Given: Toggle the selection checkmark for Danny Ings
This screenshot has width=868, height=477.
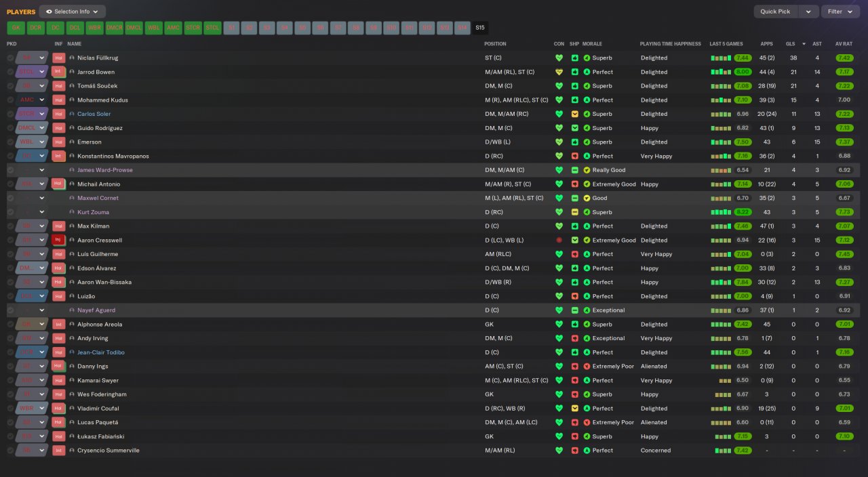Looking at the screenshot, I should point(10,366).
